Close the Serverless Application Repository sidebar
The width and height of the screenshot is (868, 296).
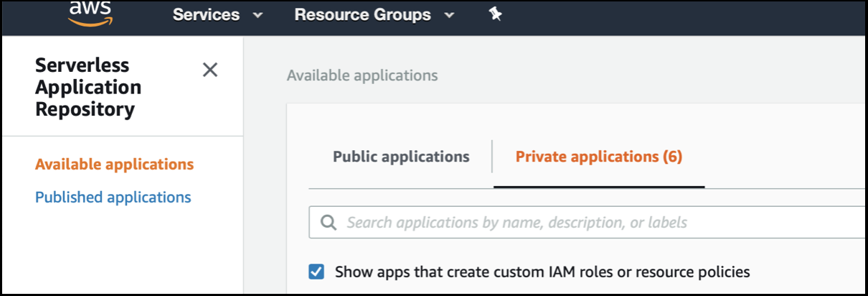209,70
